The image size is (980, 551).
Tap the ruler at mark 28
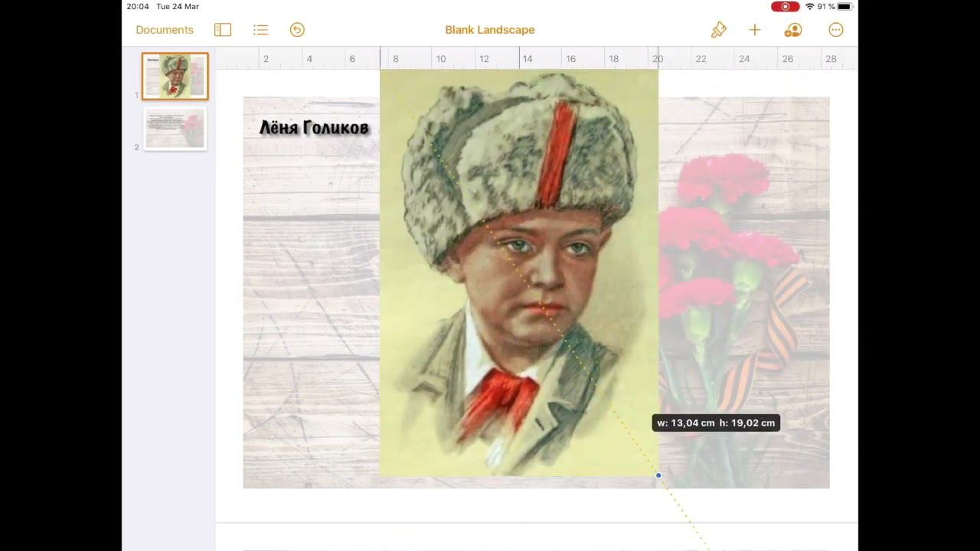[831, 58]
